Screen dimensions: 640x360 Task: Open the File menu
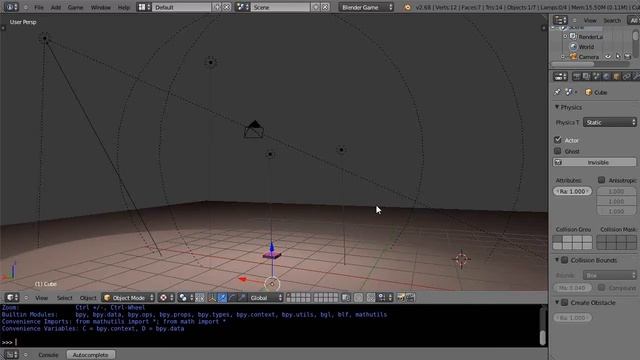click(39, 7)
